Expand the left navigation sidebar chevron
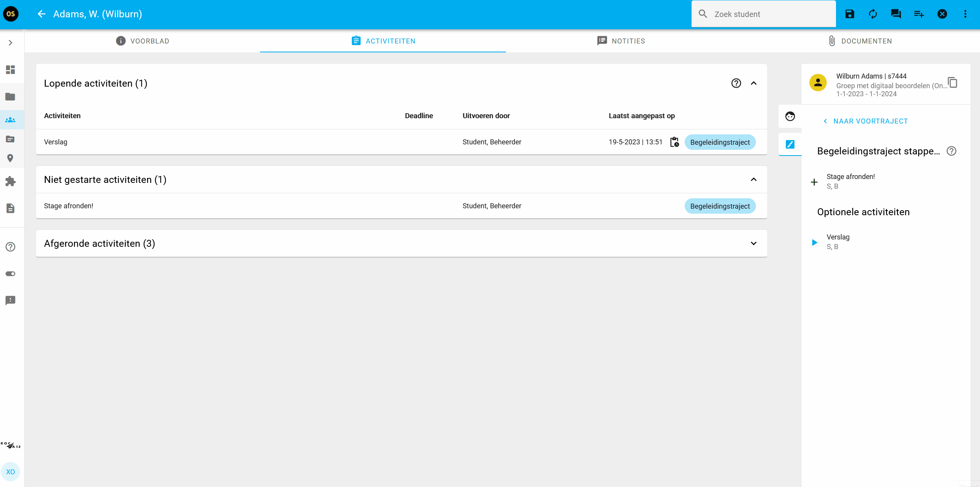The height and width of the screenshot is (487, 980). click(x=10, y=43)
